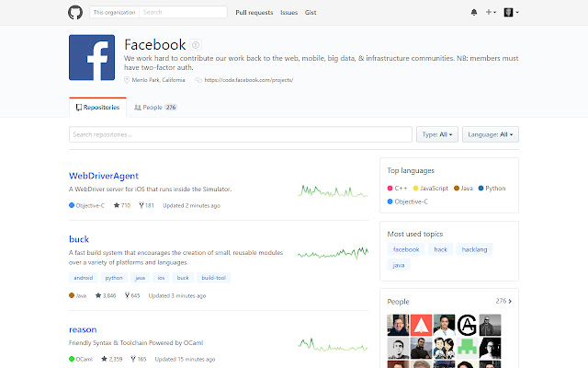The height and width of the screenshot is (368, 588).
Task: View the WebDriverAgent activity graph
Action: tap(333, 191)
